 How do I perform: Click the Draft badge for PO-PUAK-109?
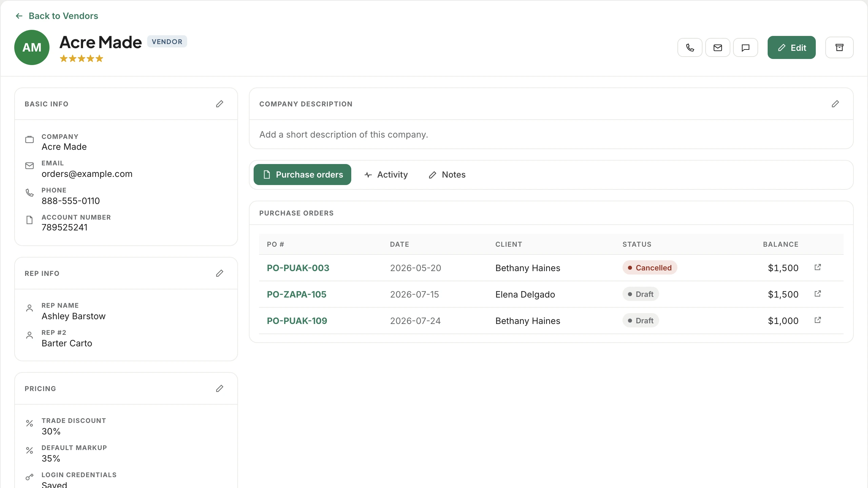click(x=640, y=321)
